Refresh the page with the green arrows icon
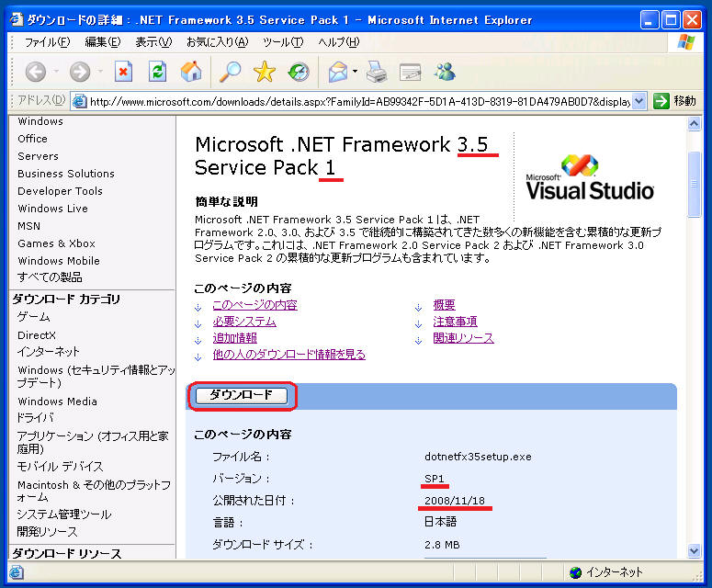The height and width of the screenshot is (588, 712). pos(158,72)
